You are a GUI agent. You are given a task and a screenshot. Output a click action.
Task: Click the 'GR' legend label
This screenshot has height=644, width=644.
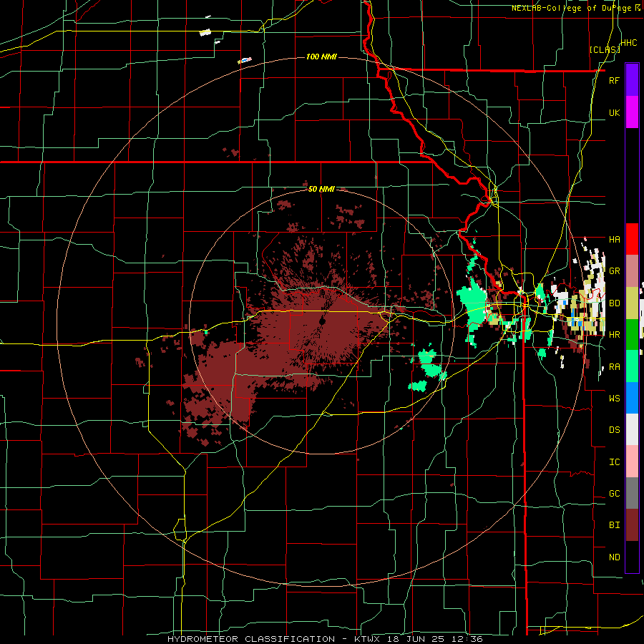click(x=614, y=271)
